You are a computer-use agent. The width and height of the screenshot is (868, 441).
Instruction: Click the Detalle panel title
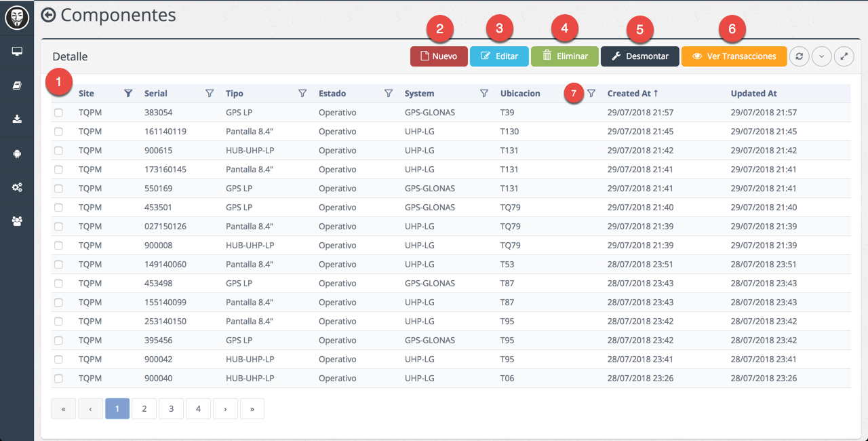click(70, 56)
